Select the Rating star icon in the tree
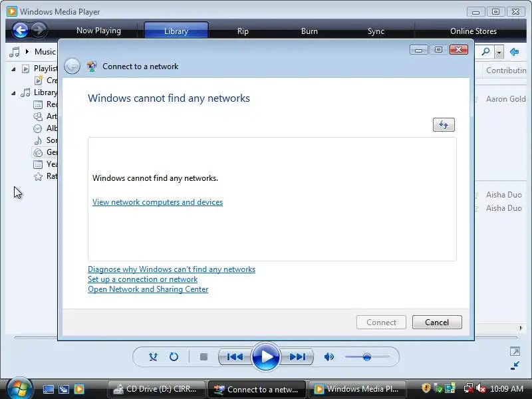The image size is (532, 399). pyautogui.click(x=38, y=176)
